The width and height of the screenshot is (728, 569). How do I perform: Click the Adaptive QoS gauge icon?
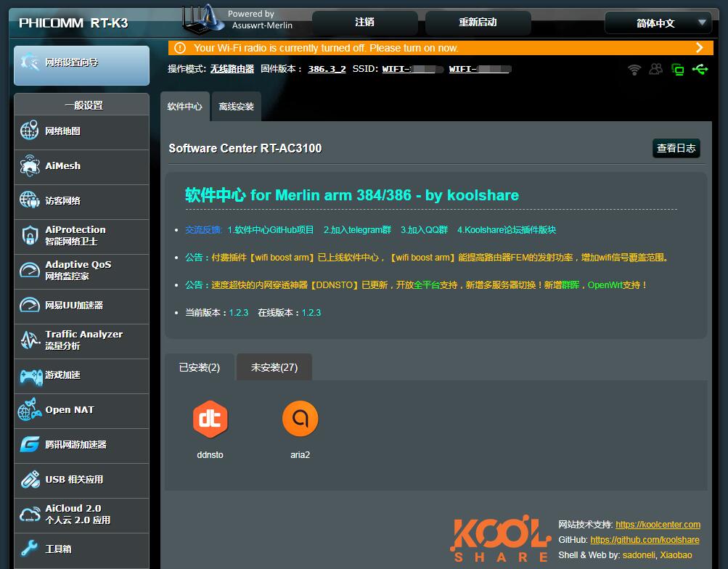(x=30, y=270)
